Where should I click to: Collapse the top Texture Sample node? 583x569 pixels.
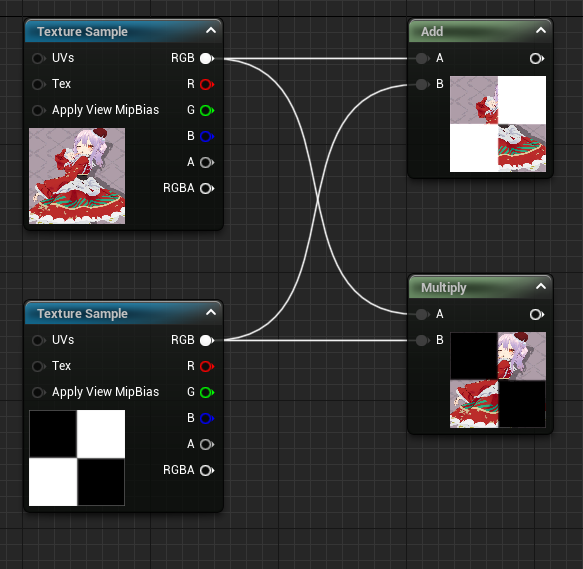click(211, 30)
